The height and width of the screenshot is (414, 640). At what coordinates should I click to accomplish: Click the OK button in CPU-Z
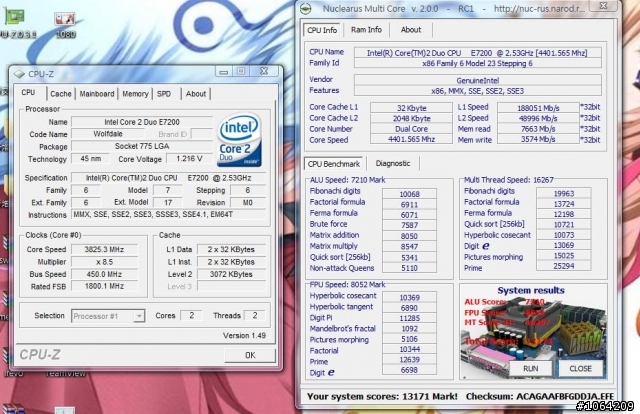click(x=250, y=355)
